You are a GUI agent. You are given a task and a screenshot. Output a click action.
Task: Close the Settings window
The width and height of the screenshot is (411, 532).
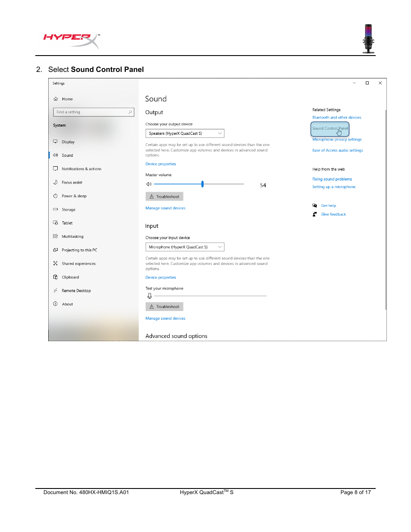click(380, 83)
